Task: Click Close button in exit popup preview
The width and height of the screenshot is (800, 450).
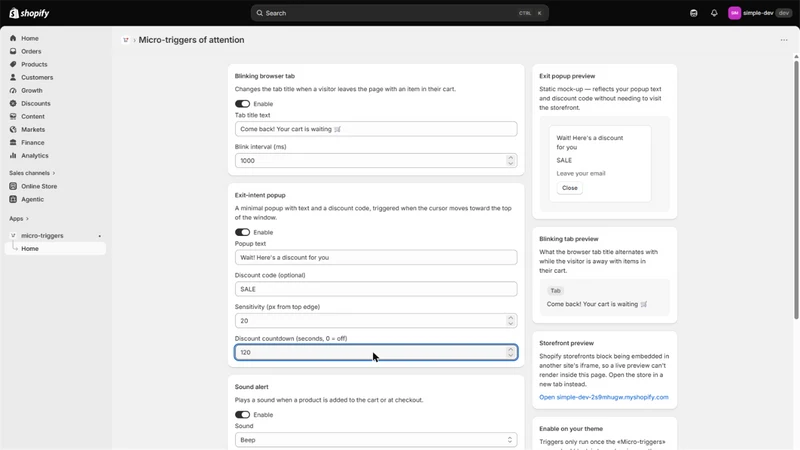Action: pyautogui.click(x=569, y=188)
